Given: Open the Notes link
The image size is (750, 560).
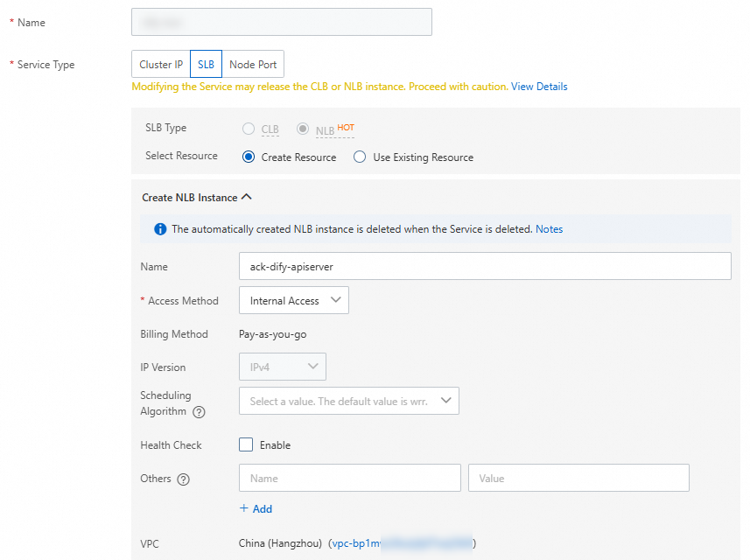Looking at the screenshot, I should tap(549, 229).
